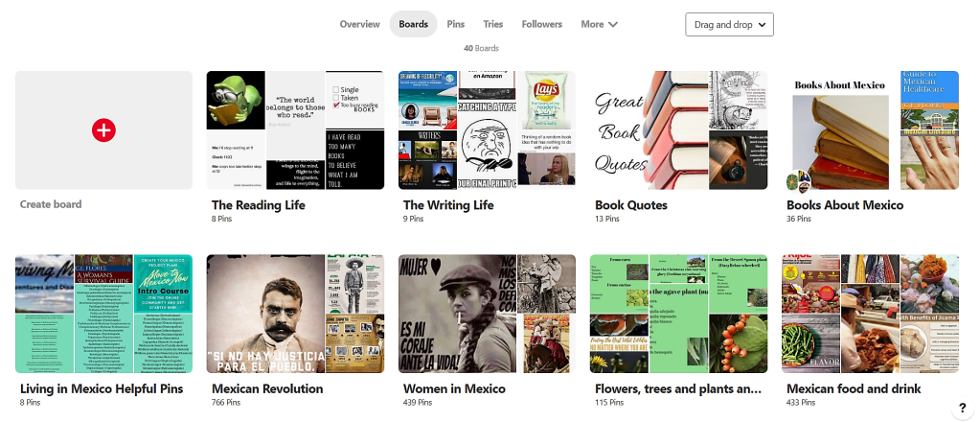Open the Tries tab
This screenshot has width=980, height=422.
[x=493, y=24]
